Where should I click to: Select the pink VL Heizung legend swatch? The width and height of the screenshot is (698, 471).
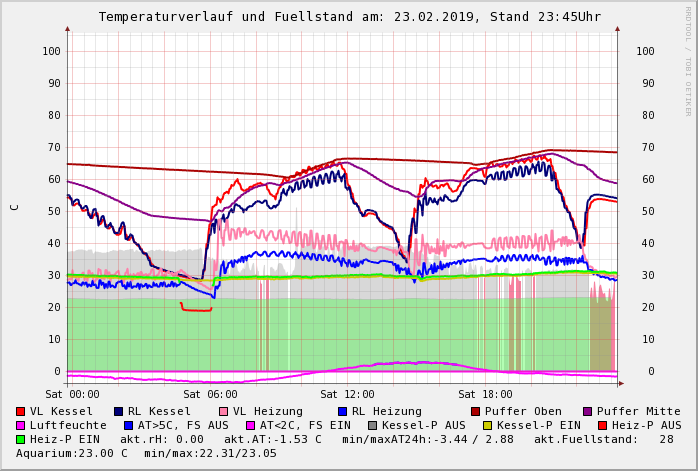[224, 411]
